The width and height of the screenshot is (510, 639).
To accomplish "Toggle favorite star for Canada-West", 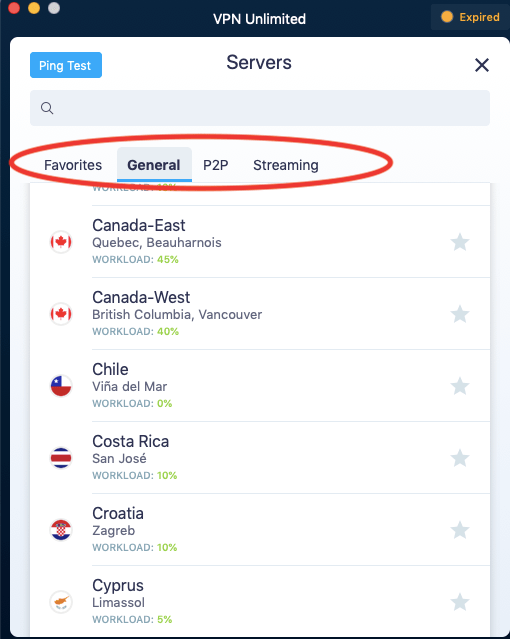I will click(x=460, y=314).
